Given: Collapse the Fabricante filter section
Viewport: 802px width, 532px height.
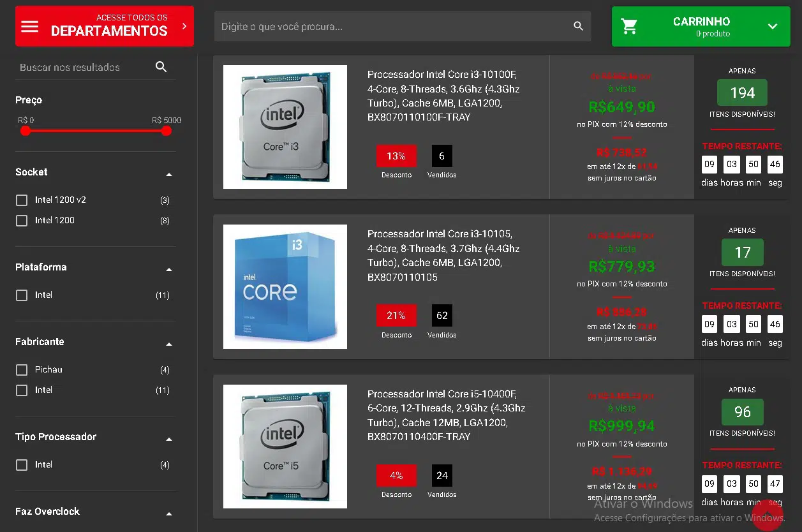Looking at the screenshot, I should pos(169,344).
